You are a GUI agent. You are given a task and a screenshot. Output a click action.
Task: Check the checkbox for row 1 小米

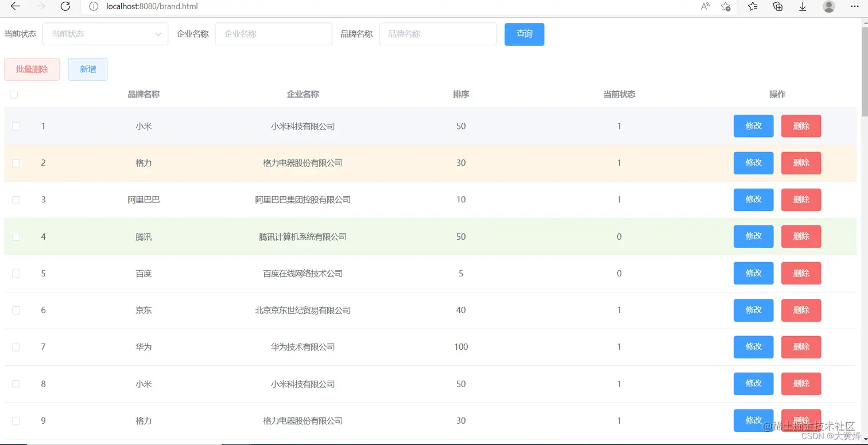[16, 126]
